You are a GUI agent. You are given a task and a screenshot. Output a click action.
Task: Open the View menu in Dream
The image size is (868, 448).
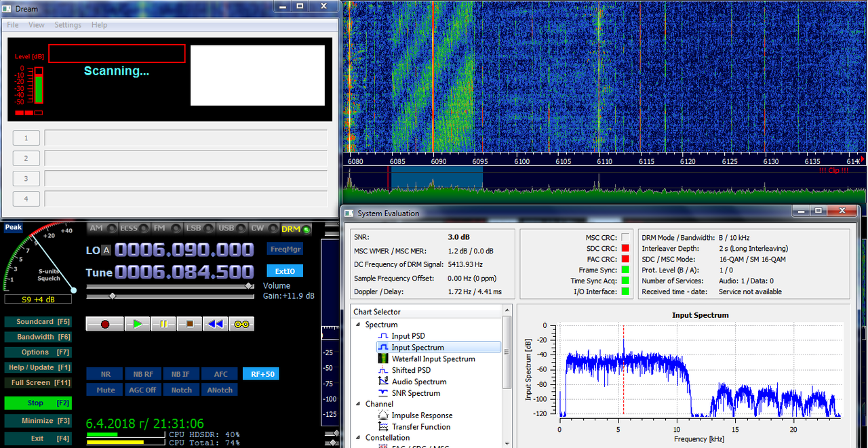[x=37, y=25]
